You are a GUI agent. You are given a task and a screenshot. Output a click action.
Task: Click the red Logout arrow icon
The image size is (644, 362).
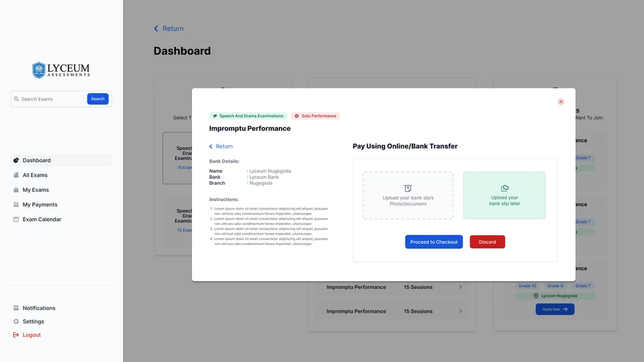[x=16, y=335]
